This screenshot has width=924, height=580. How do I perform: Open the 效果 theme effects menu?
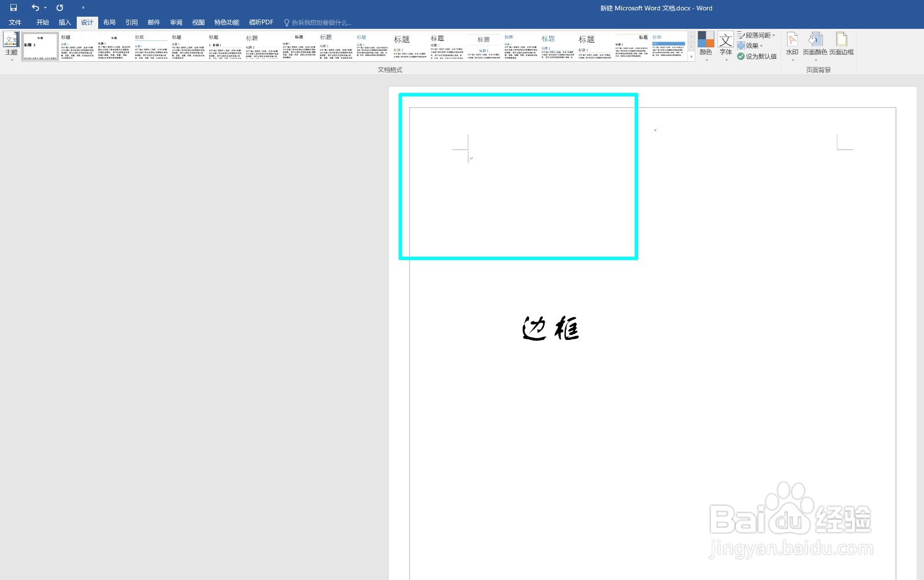(x=750, y=46)
